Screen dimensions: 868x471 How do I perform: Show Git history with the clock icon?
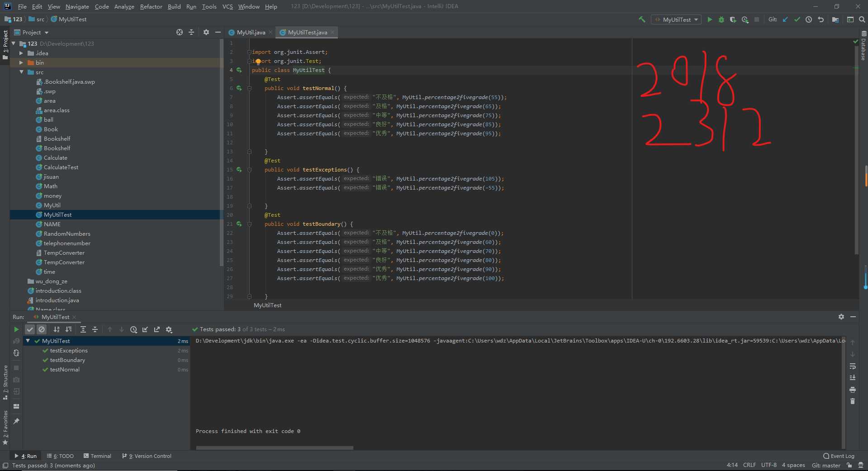[x=809, y=19]
